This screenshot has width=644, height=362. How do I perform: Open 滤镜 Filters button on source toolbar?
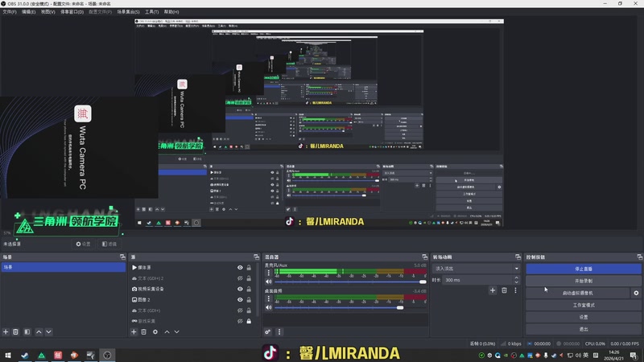[109, 244]
